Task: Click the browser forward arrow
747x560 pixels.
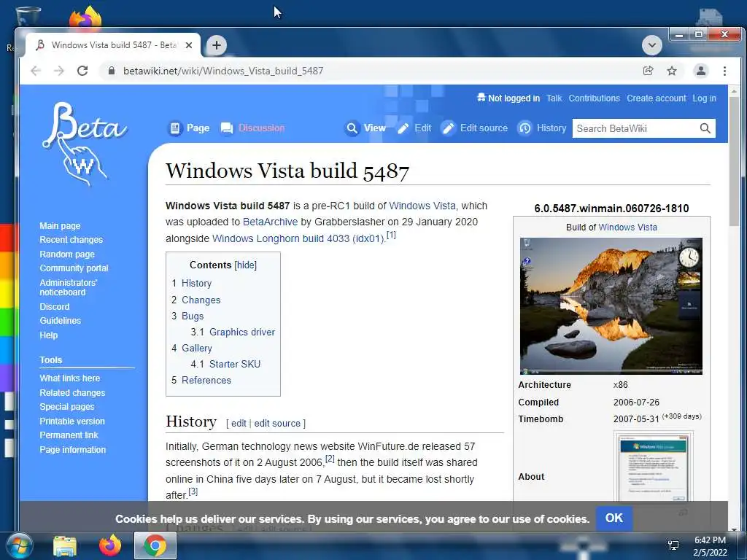Action: [59, 71]
